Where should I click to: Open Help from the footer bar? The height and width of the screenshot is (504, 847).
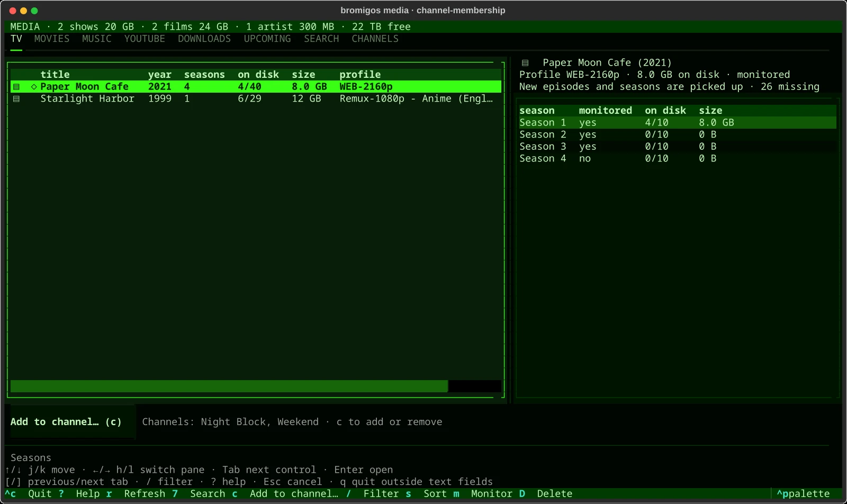[88, 494]
